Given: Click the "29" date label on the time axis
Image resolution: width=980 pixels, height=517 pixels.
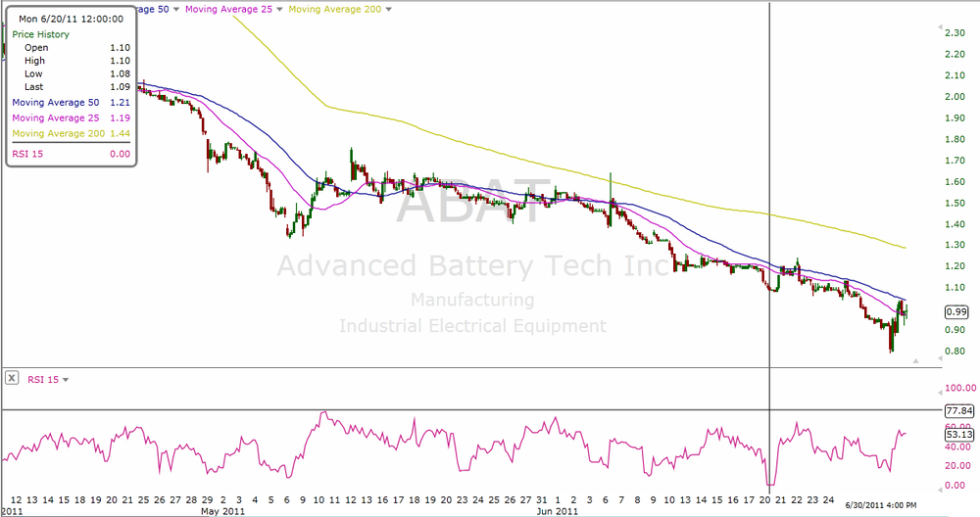Looking at the screenshot, I should coord(207,499).
